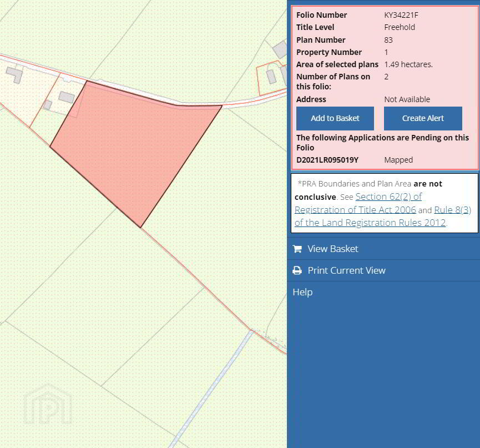This screenshot has height=448, width=480.
Task: Click the Add to Basket button
Action: click(x=335, y=118)
